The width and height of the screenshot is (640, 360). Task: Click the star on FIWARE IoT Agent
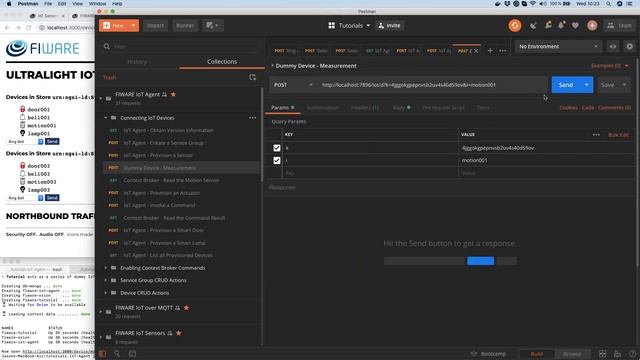[x=173, y=94]
